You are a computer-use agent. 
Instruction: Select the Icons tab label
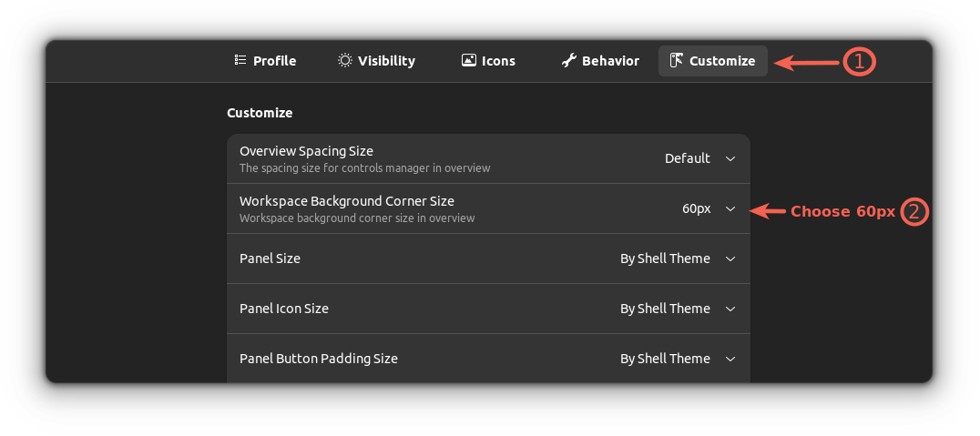[x=498, y=61]
